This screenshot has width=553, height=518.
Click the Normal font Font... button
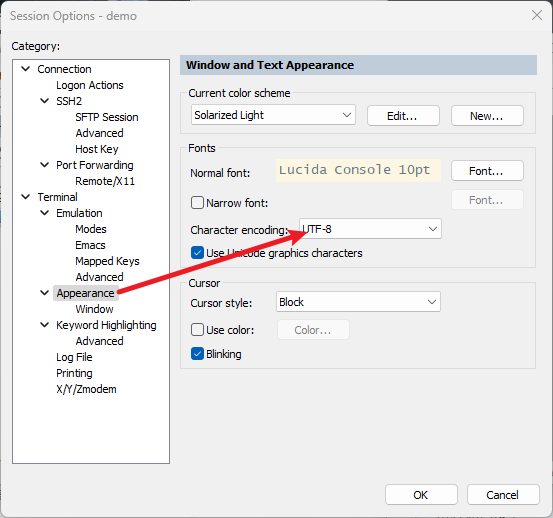487,171
